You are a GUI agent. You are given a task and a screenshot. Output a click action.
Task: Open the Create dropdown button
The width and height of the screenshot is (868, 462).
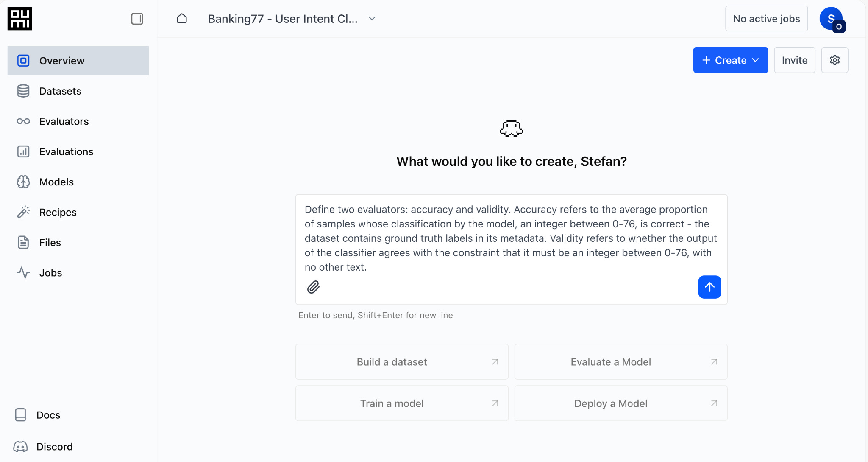tap(730, 60)
